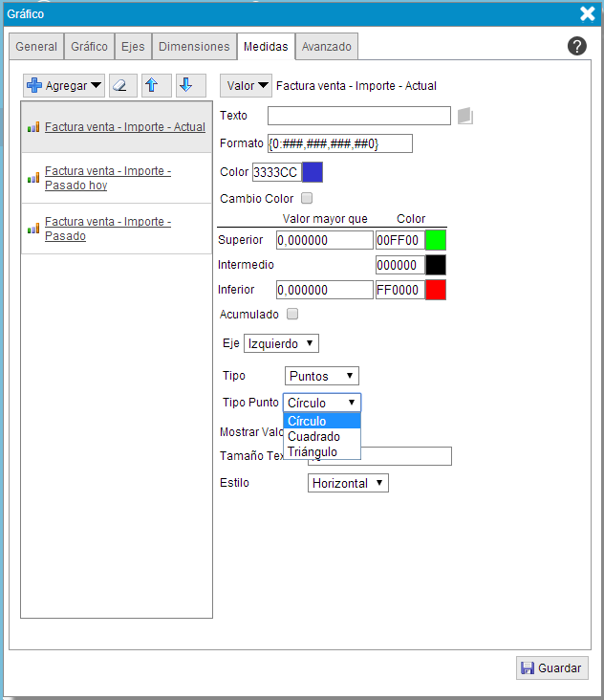Select Factura venta - Importe - Pasado measure
The height and width of the screenshot is (700, 604).
[x=107, y=229]
